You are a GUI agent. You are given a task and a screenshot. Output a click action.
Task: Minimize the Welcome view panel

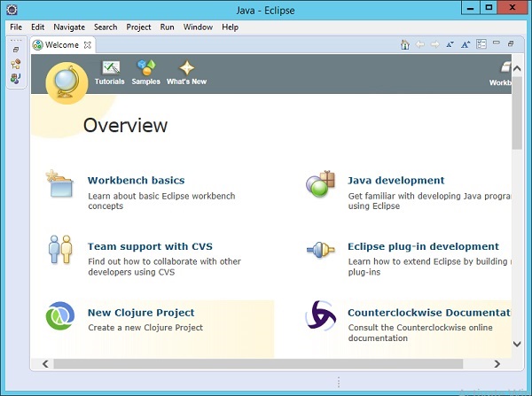[497, 43]
